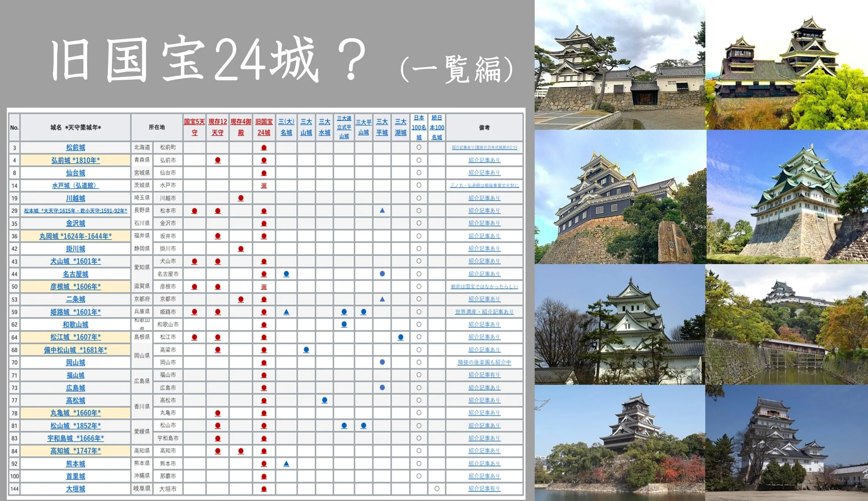Select the blue triangle marker for 熊本城
The image size is (868, 501).
coord(286,464)
